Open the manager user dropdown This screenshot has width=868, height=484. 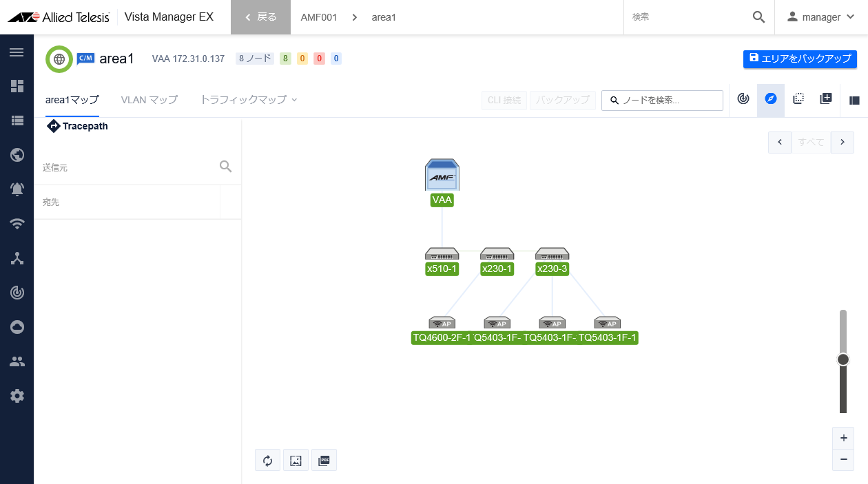point(821,17)
